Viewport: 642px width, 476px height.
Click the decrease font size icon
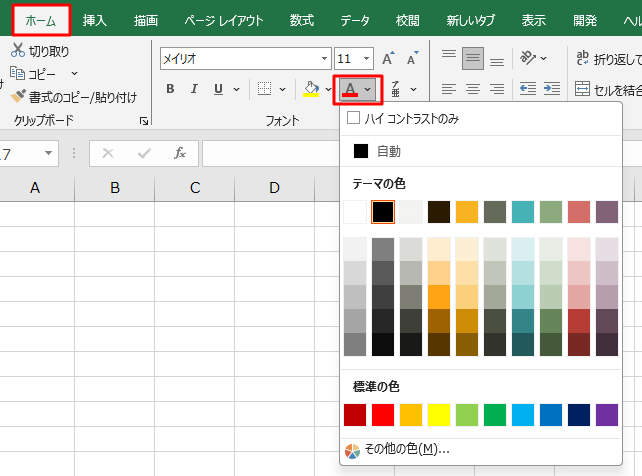(x=412, y=59)
